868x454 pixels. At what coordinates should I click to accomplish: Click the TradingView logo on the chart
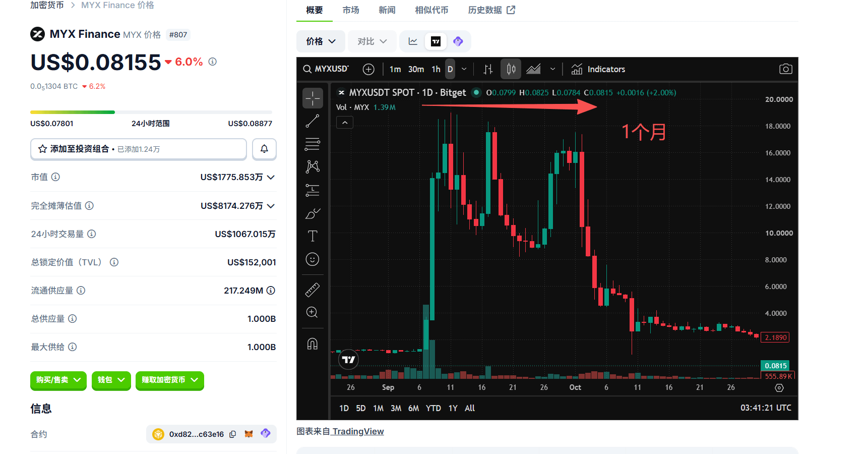pyautogui.click(x=348, y=360)
